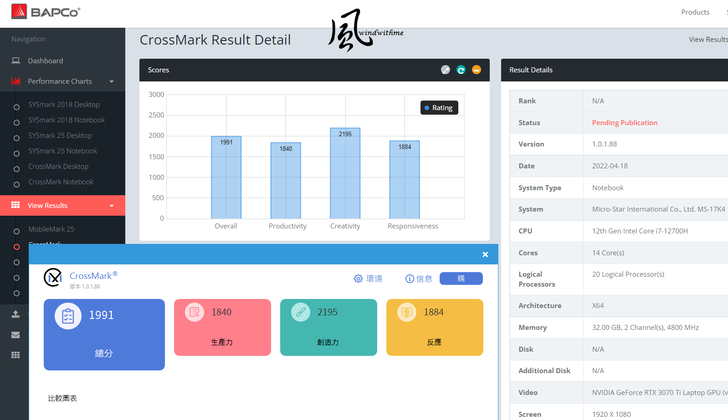This screenshot has height=420, width=728.
Task: Choose CrossMark Desktop in the sidebar
Action: click(58, 167)
